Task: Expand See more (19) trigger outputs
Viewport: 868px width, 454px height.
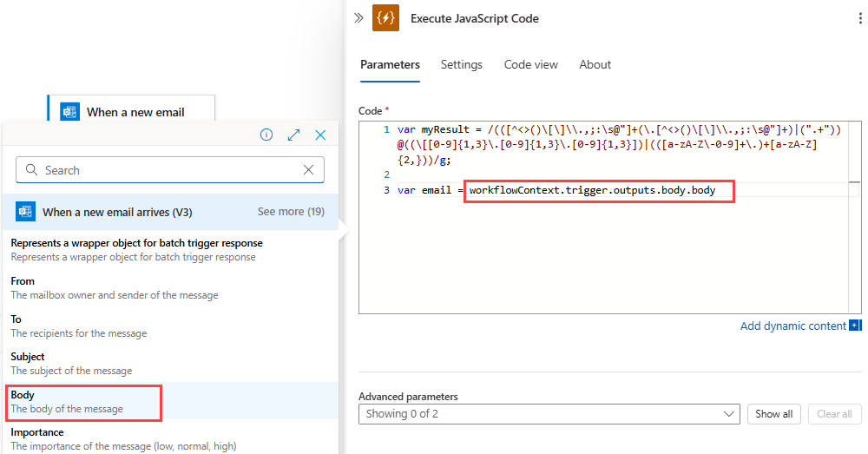Action: (291, 212)
